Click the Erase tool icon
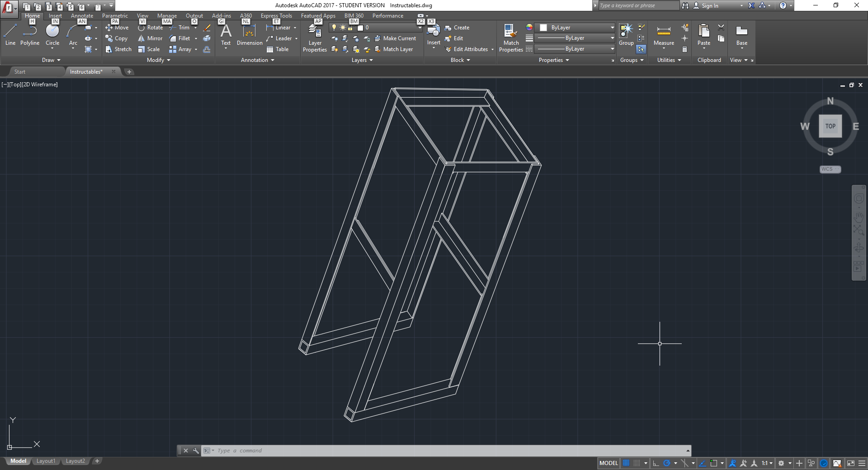Viewport: 868px width, 470px height. [207, 28]
